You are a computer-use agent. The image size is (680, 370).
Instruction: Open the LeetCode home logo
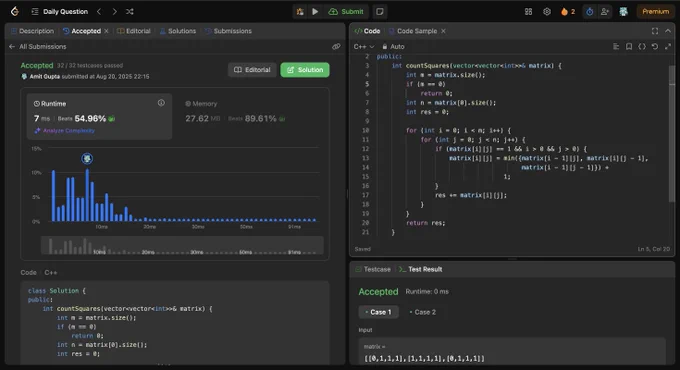(15, 11)
